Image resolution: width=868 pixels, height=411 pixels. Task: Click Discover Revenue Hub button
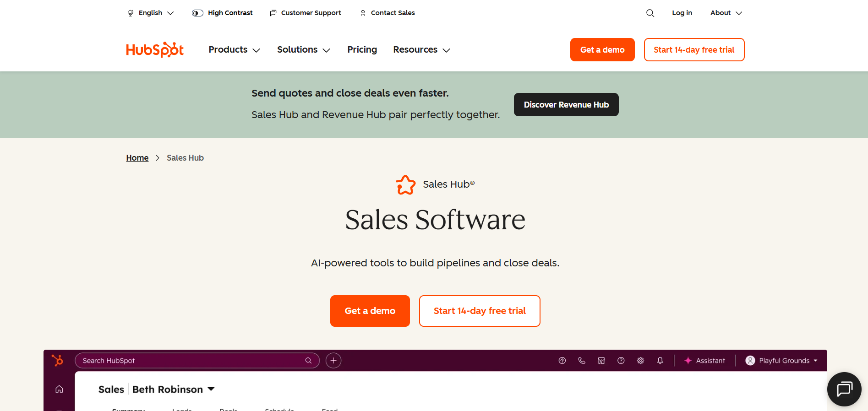pyautogui.click(x=566, y=104)
